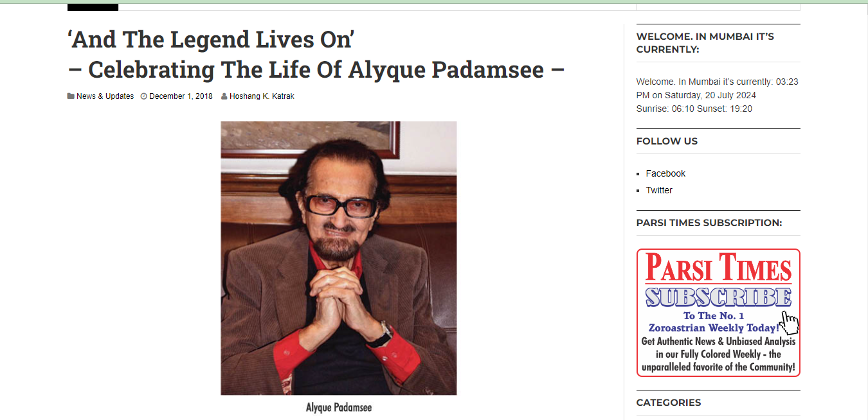
Task: Select the black highlighted tab at the top
Action: coord(93,6)
